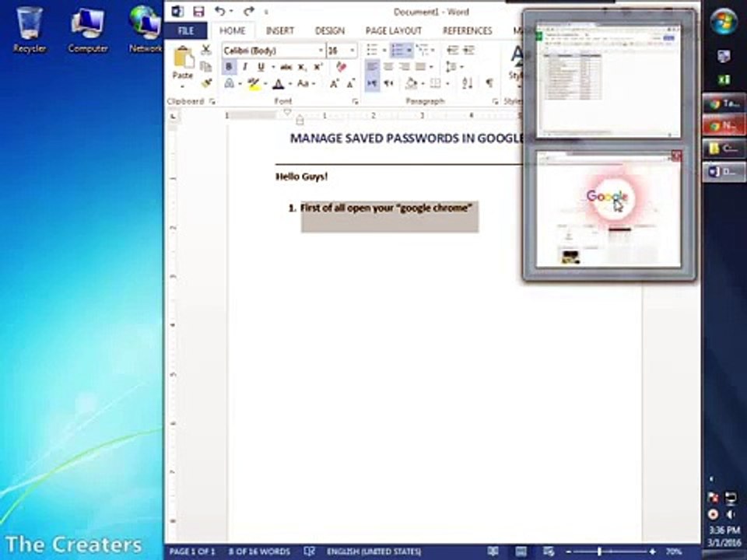Expand the Font Color arrow

(289, 84)
